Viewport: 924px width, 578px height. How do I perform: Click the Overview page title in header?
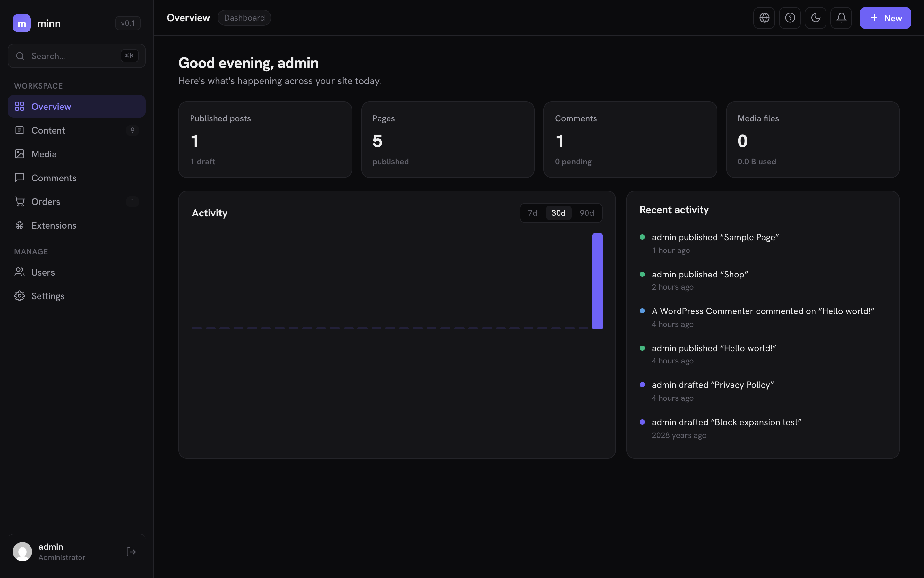tap(188, 18)
